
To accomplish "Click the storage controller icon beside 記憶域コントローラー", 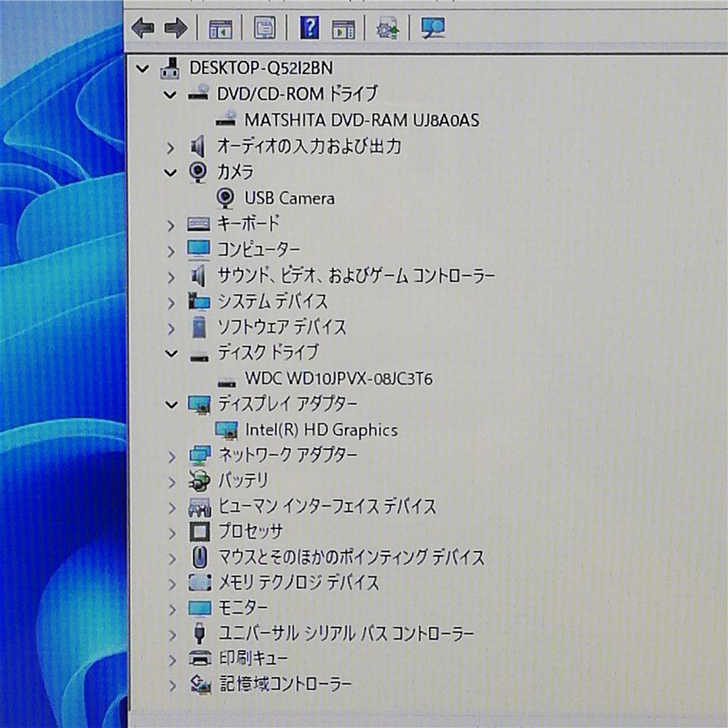I will [201, 684].
